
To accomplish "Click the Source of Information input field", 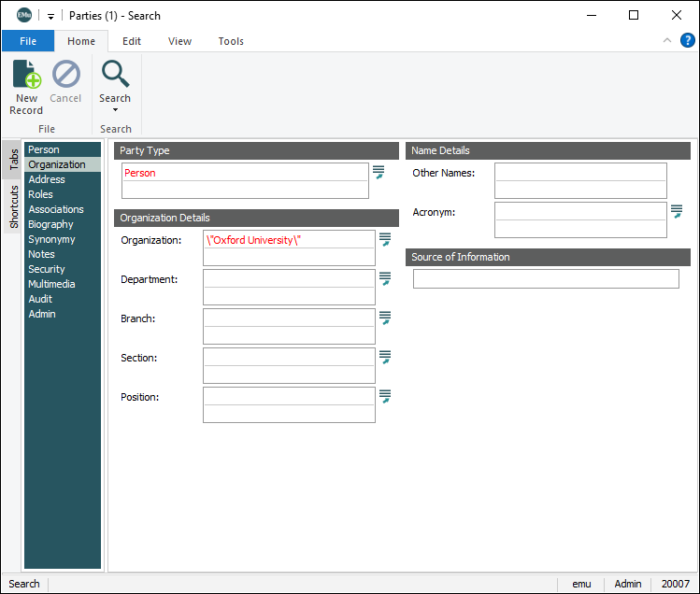I will point(546,279).
